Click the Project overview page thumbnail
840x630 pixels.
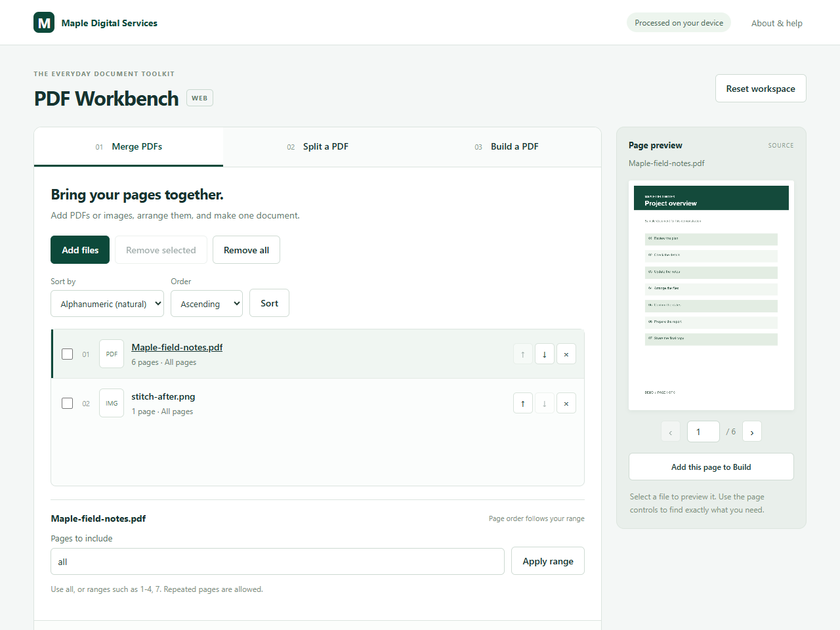(x=711, y=295)
